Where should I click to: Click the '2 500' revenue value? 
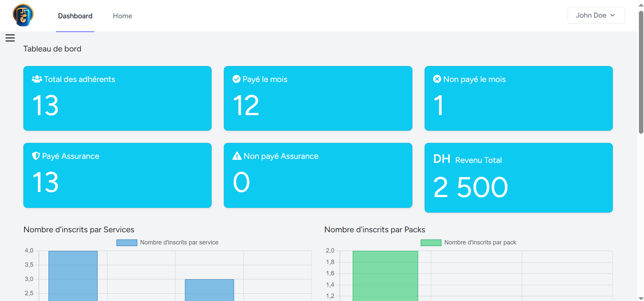tap(471, 187)
